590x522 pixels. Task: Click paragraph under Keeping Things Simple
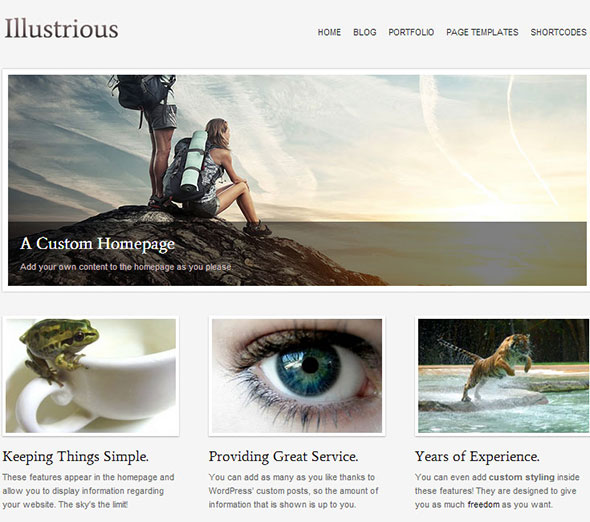(x=88, y=491)
